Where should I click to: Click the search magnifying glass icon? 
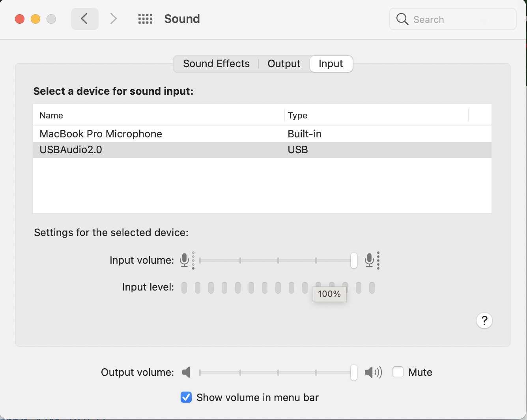(402, 19)
